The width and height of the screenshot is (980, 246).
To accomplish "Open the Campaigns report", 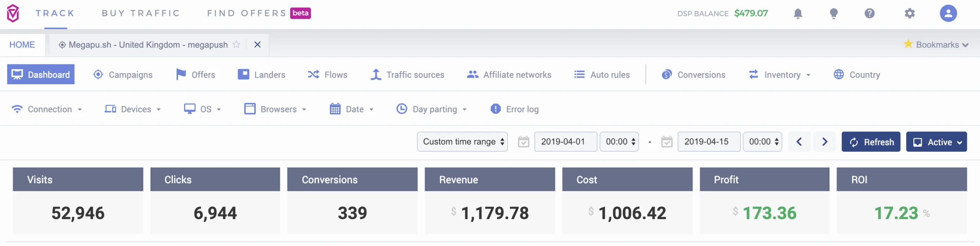I will (123, 75).
